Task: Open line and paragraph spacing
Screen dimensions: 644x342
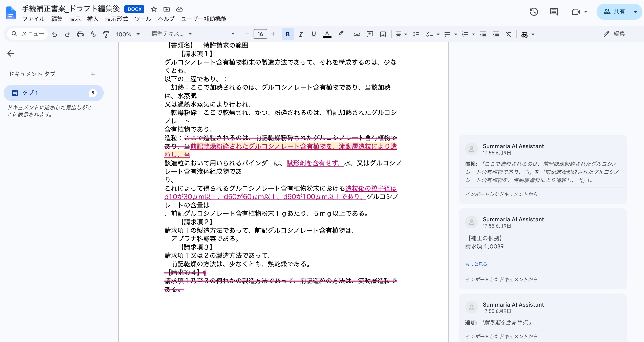Action: click(416, 34)
